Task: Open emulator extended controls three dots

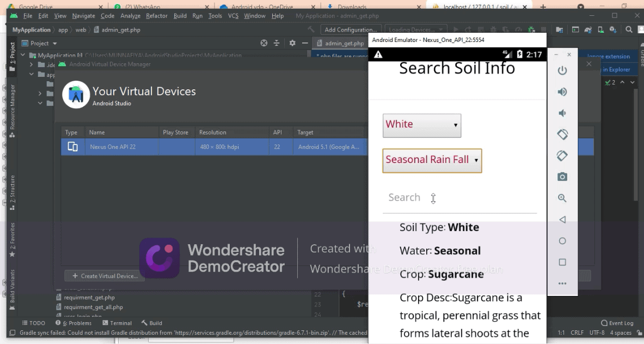Action: (562, 283)
